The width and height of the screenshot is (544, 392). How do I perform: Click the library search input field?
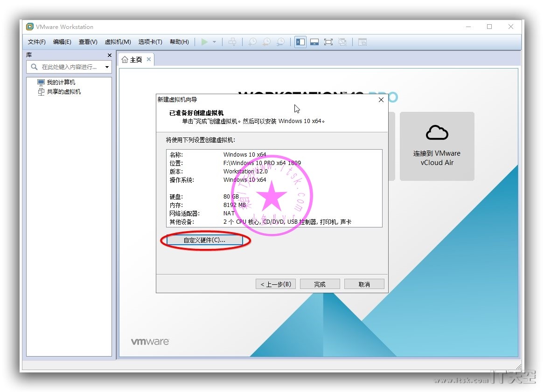click(69, 67)
